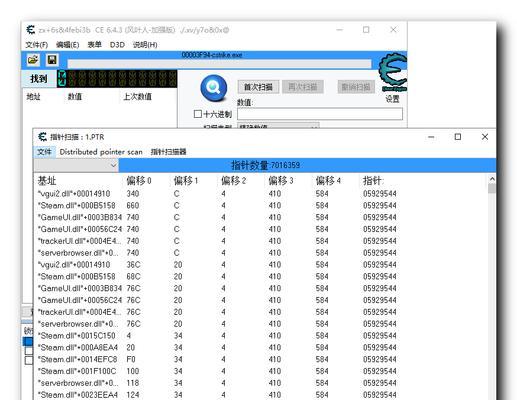Click the 数值 value input field

tap(320, 114)
